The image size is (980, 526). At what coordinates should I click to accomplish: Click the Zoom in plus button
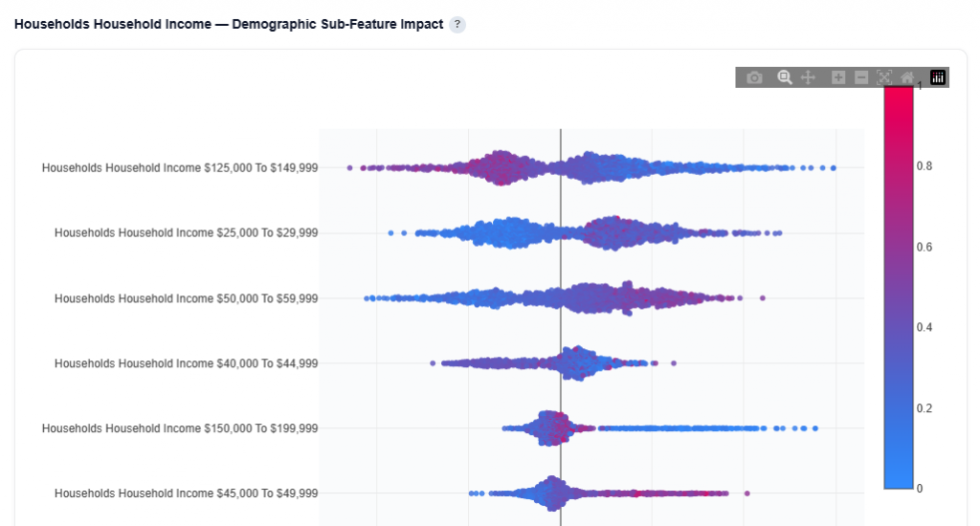coord(838,77)
